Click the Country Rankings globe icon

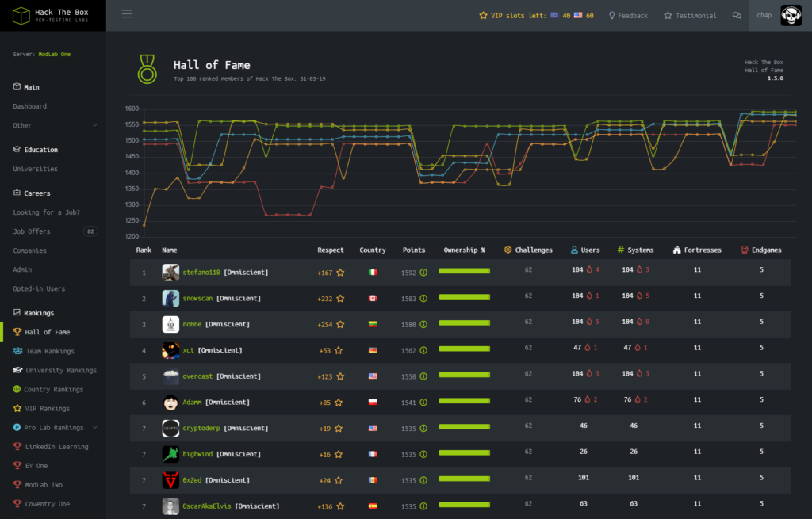(17, 389)
